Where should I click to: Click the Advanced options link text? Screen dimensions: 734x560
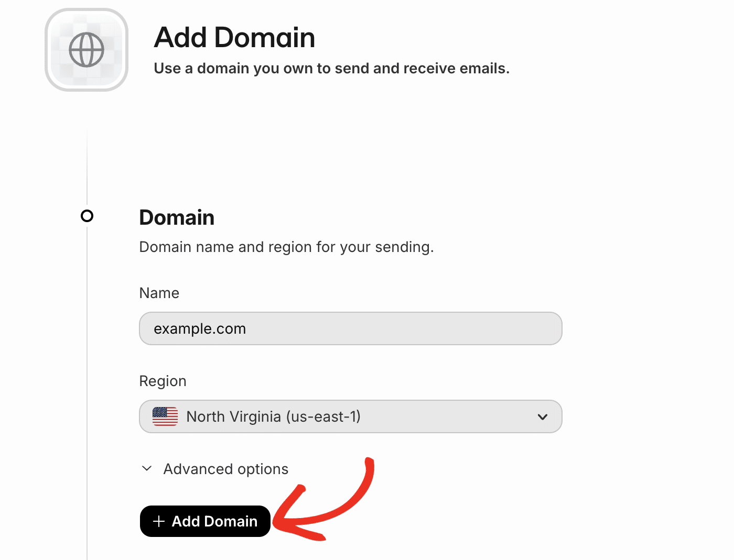pyautogui.click(x=225, y=469)
